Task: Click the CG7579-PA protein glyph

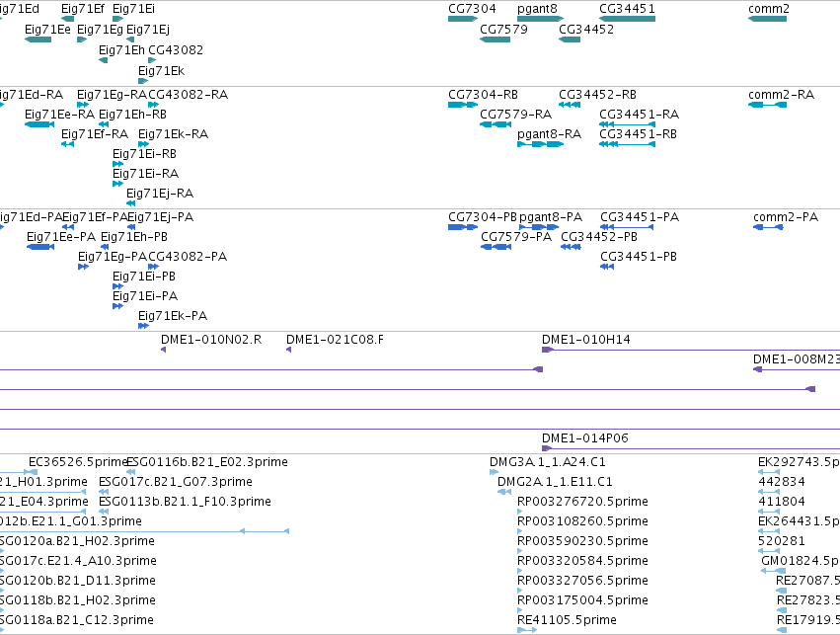Action: click(x=496, y=247)
